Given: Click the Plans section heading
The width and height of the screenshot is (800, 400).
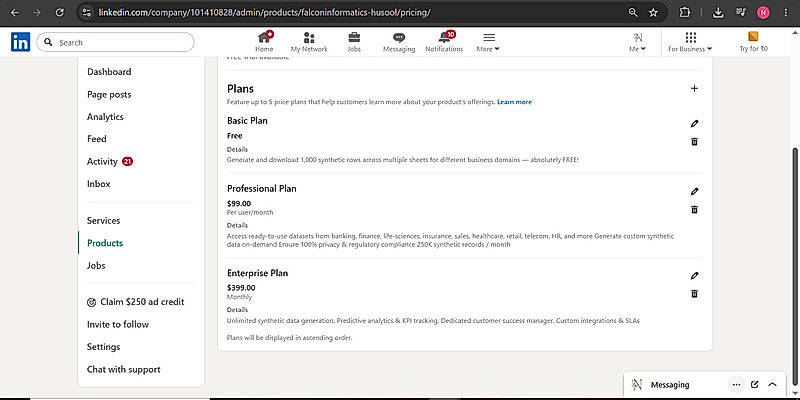Looking at the screenshot, I should 240,89.
